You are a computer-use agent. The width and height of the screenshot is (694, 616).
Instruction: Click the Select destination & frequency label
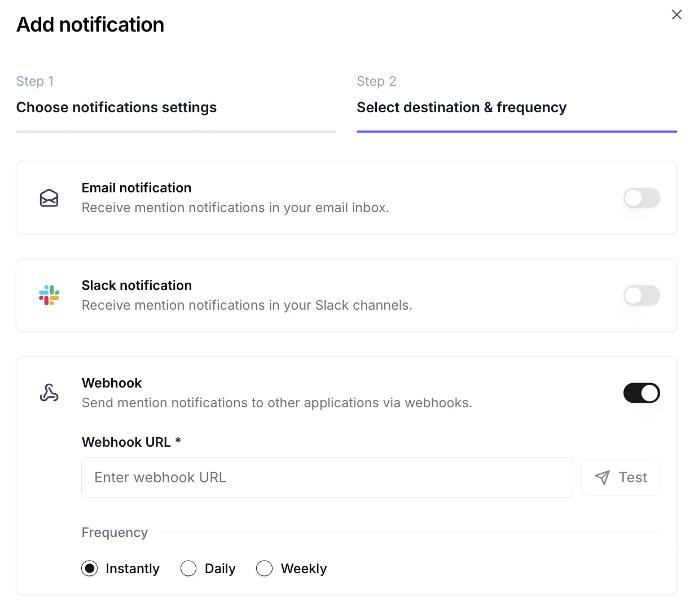pyautogui.click(x=462, y=107)
